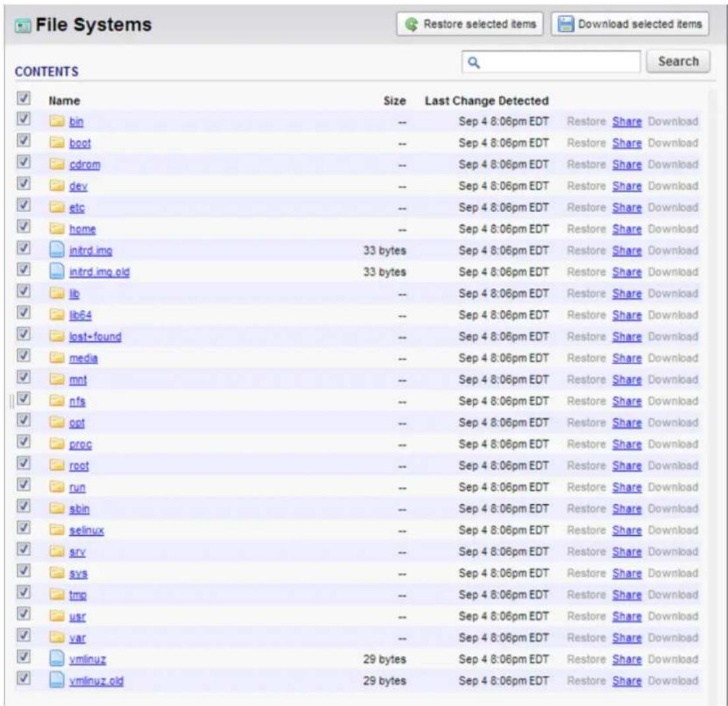728x706 pixels.
Task: Uncheck the checkbox for srv
Action: (24, 549)
